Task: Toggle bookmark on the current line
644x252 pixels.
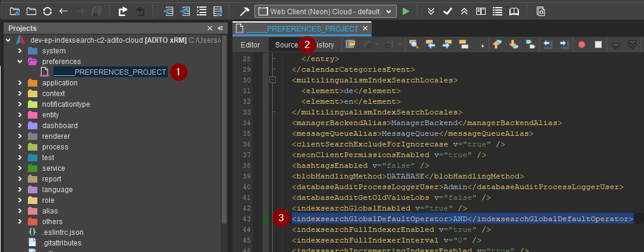Action: point(530,44)
